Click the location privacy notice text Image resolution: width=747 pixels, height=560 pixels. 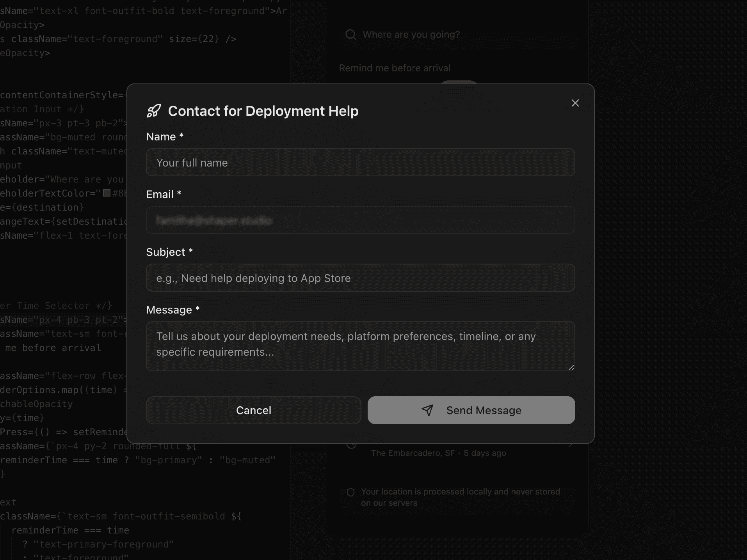point(461,497)
